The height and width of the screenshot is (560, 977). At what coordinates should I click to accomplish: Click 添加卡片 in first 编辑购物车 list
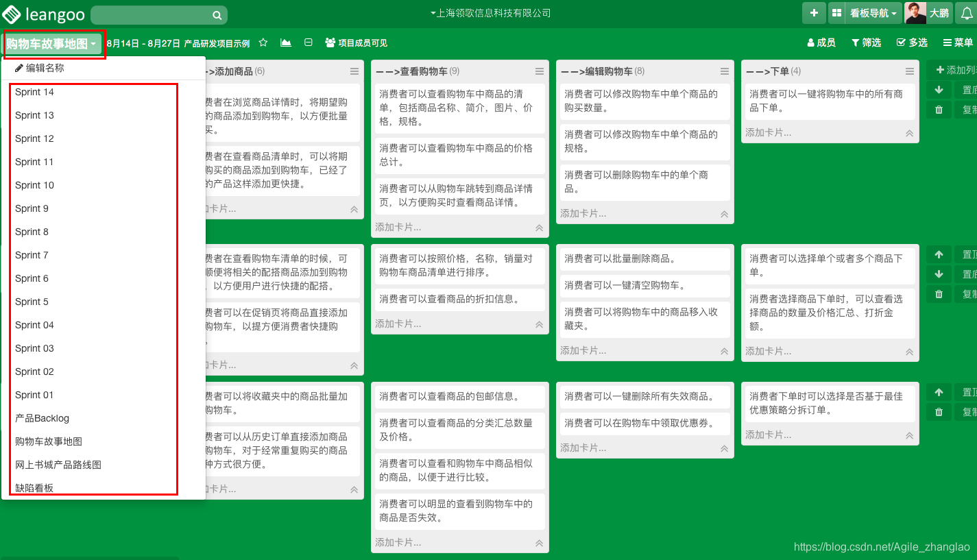point(583,213)
